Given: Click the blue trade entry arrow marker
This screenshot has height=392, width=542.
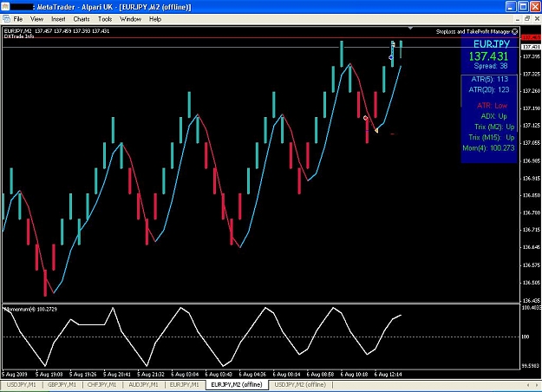Looking at the screenshot, I should [391, 57].
